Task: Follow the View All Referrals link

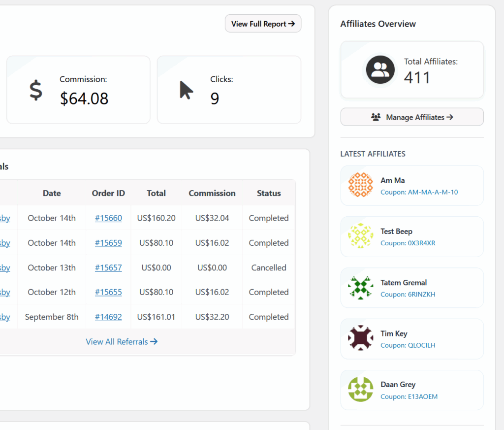Action: [x=122, y=342]
